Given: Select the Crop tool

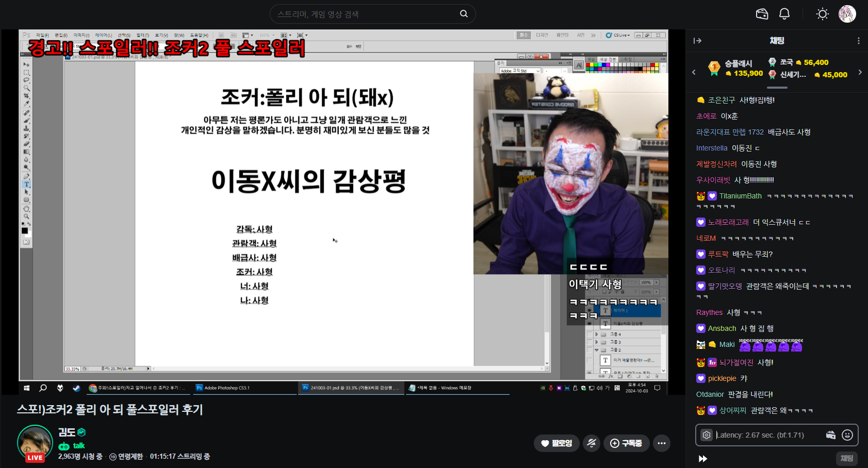Looking at the screenshot, I should [26, 96].
